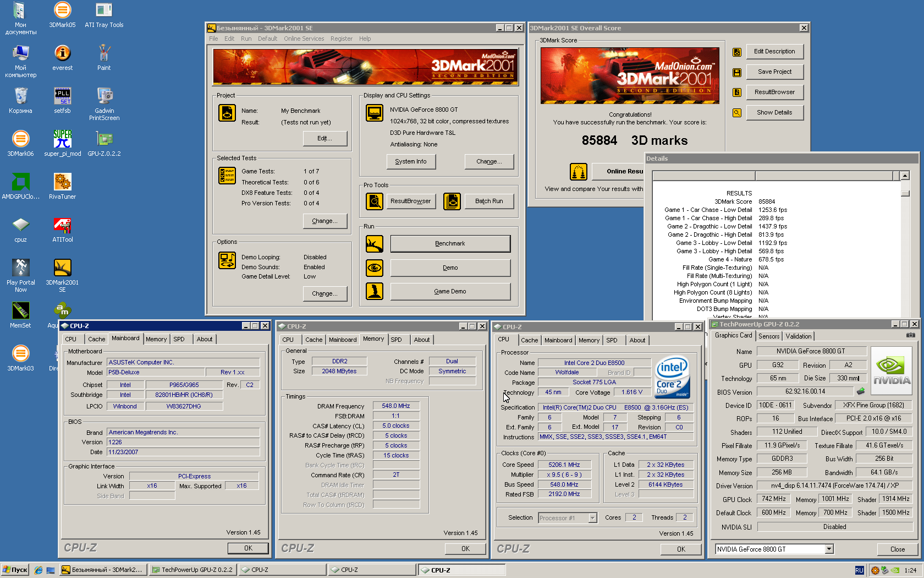Viewport: 924px width, 578px height.
Task: Open the About tab in CPU-Z processor window
Action: [x=637, y=340]
